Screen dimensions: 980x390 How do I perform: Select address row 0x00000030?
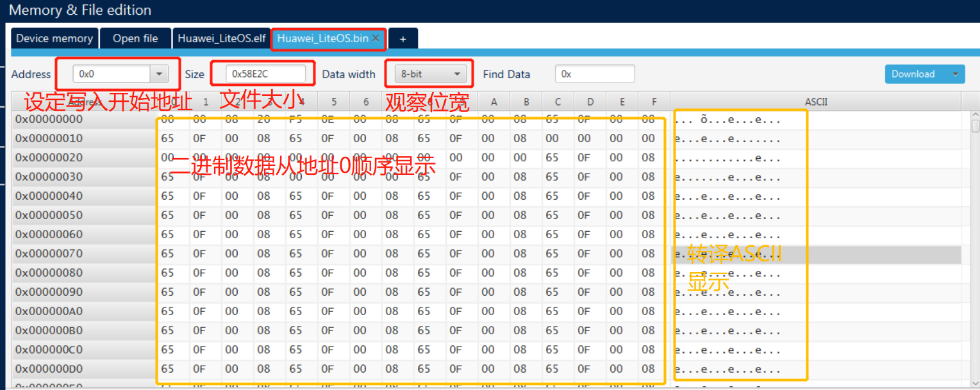coord(85,177)
